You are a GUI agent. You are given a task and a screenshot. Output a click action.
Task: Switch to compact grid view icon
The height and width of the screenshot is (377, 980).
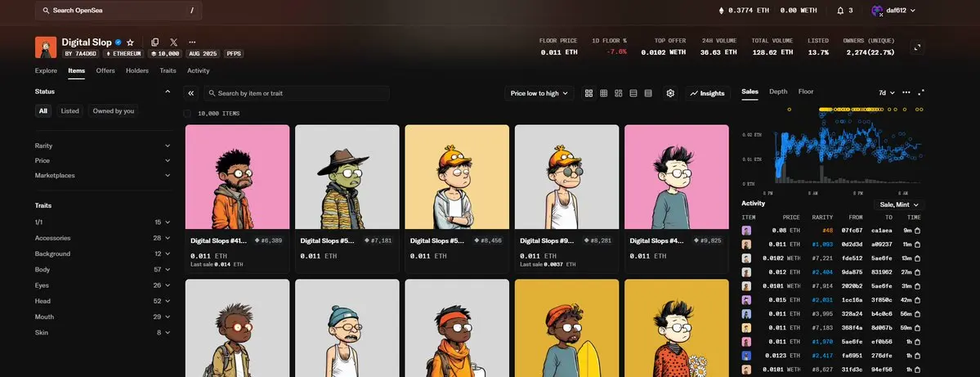tap(604, 93)
